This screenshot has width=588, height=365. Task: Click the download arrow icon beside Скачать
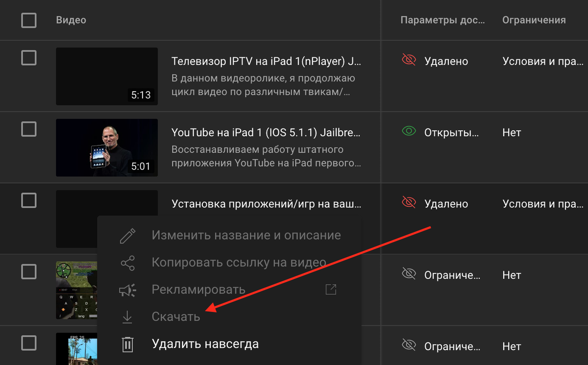point(127,316)
